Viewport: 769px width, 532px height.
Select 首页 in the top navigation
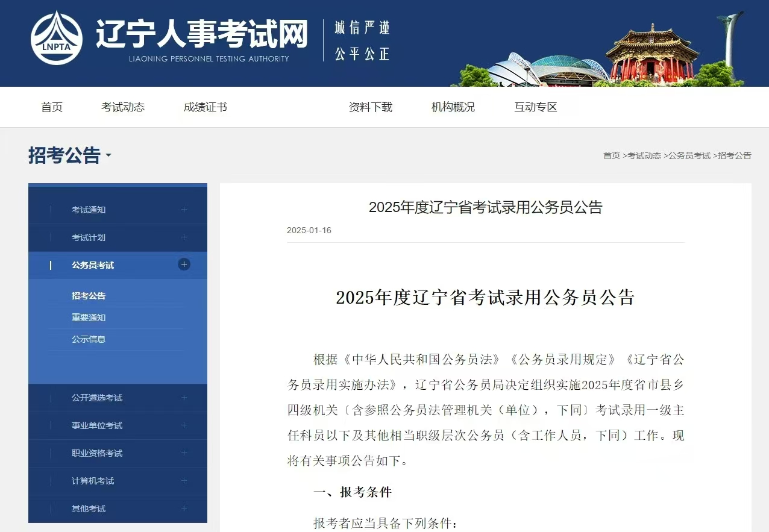click(51, 107)
